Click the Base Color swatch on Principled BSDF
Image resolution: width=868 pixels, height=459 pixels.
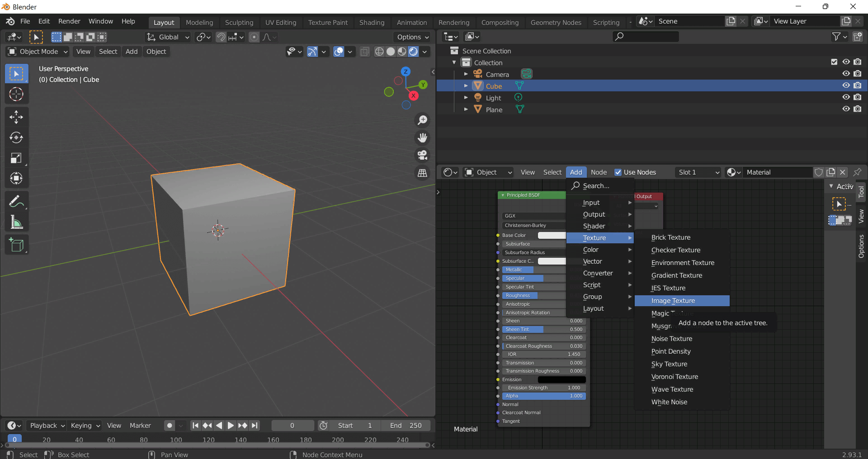pos(552,235)
